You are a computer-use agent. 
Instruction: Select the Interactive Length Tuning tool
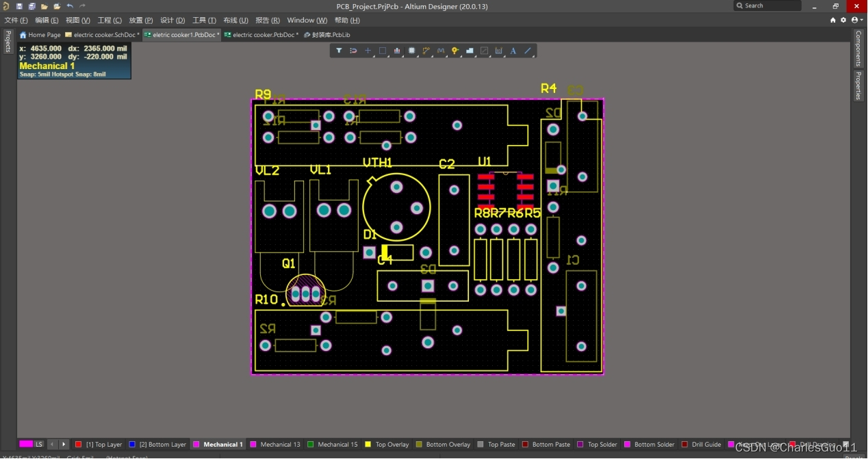pyautogui.click(x=440, y=51)
